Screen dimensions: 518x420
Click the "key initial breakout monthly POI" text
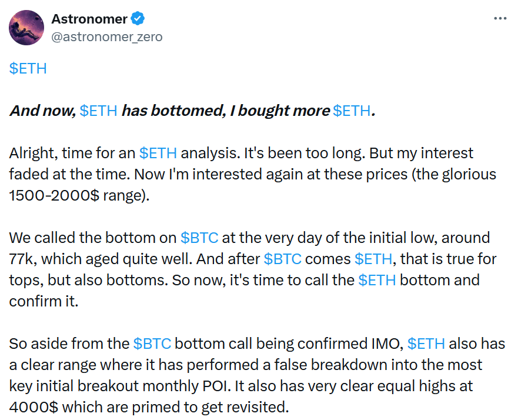click(120, 386)
